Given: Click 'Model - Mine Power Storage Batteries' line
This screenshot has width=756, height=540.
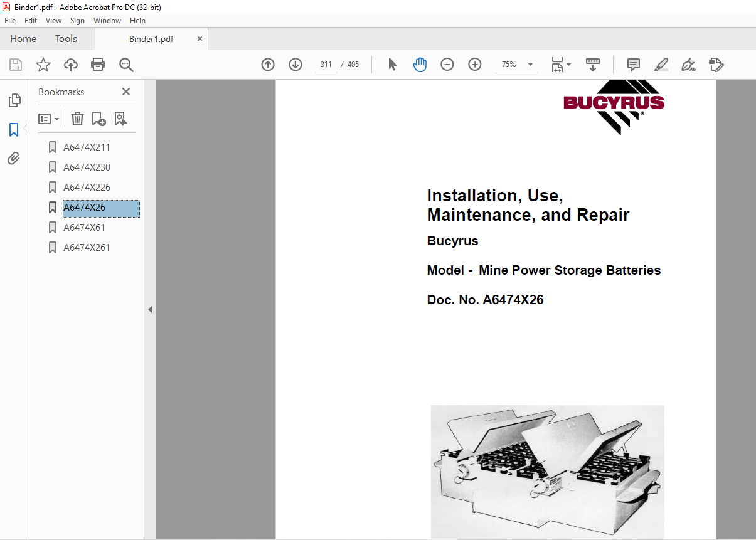Looking at the screenshot, I should coord(543,270).
